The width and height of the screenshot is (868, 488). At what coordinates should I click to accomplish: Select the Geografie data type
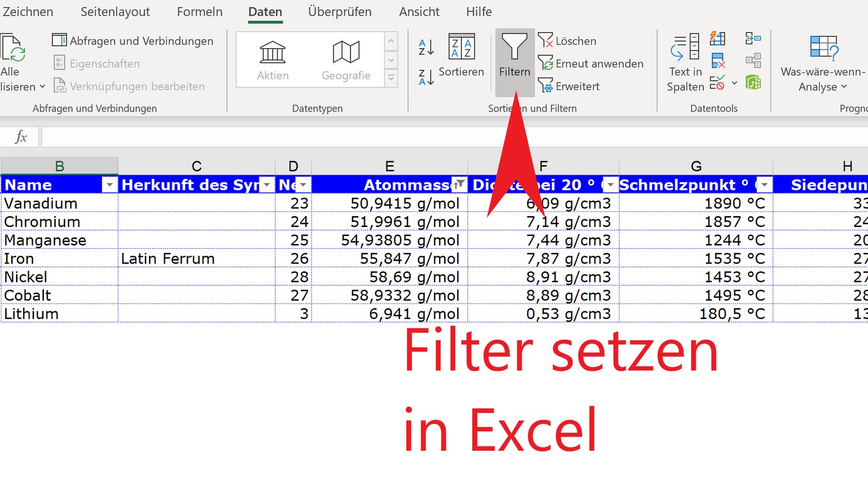pyautogui.click(x=346, y=60)
